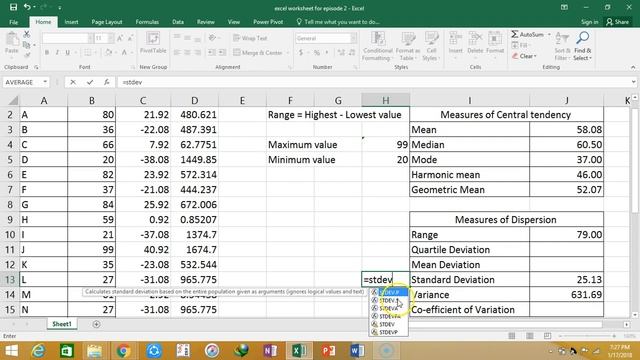Click the Paste clipboard icon
The height and width of the screenshot is (360, 640).
point(12,39)
